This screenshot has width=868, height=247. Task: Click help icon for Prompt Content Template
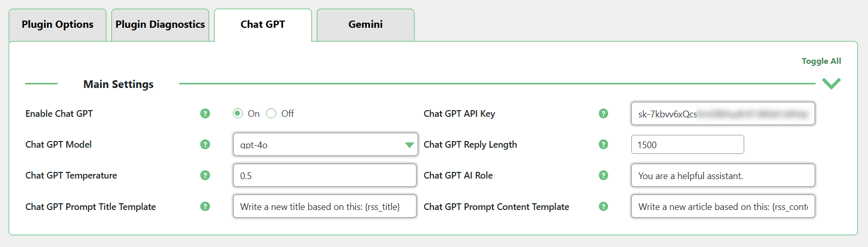click(x=603, y=206)
